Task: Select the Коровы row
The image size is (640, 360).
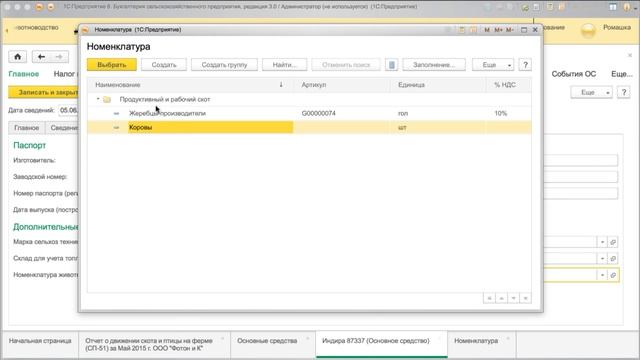Action: (x=309, y=127)
